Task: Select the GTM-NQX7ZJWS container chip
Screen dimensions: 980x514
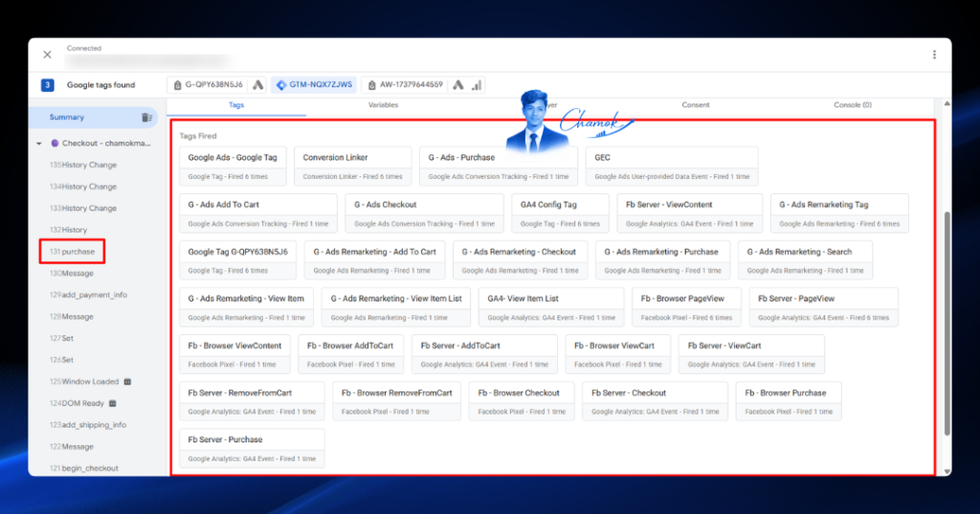Action: coord(315,85)
